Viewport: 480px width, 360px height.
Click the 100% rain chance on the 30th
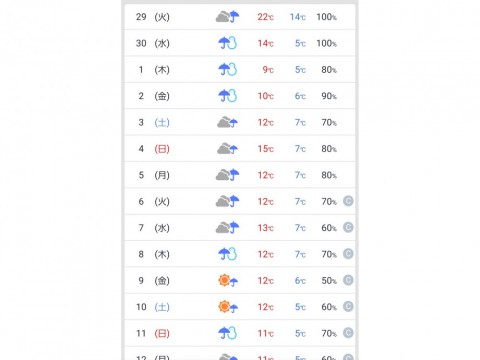point(326,43)
